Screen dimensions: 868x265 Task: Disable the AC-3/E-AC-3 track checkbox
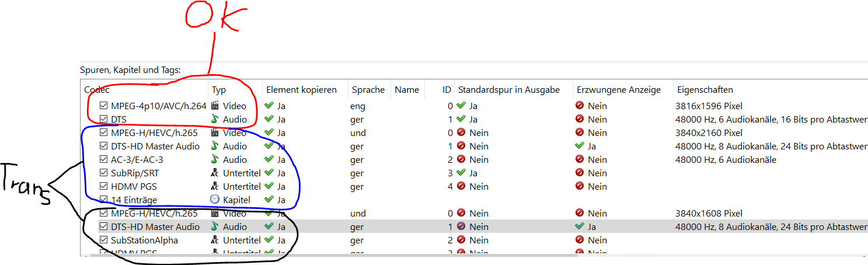(104, 159)
